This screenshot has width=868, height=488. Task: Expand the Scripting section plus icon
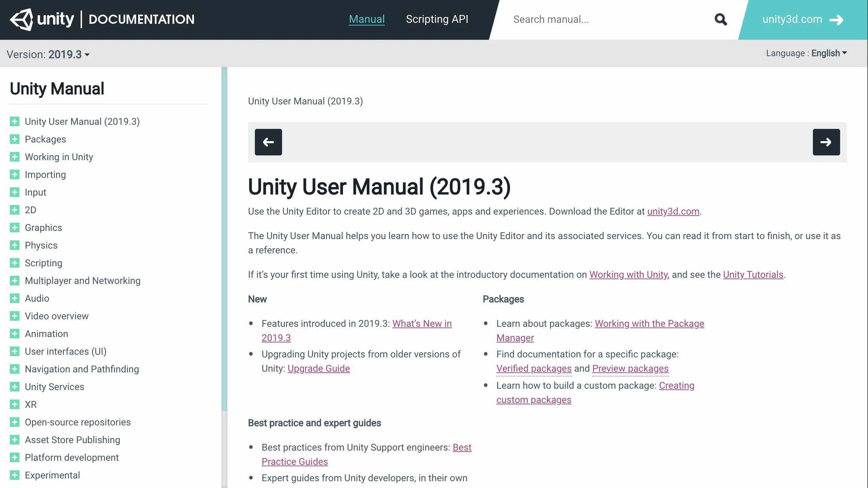tap(15, 263)
